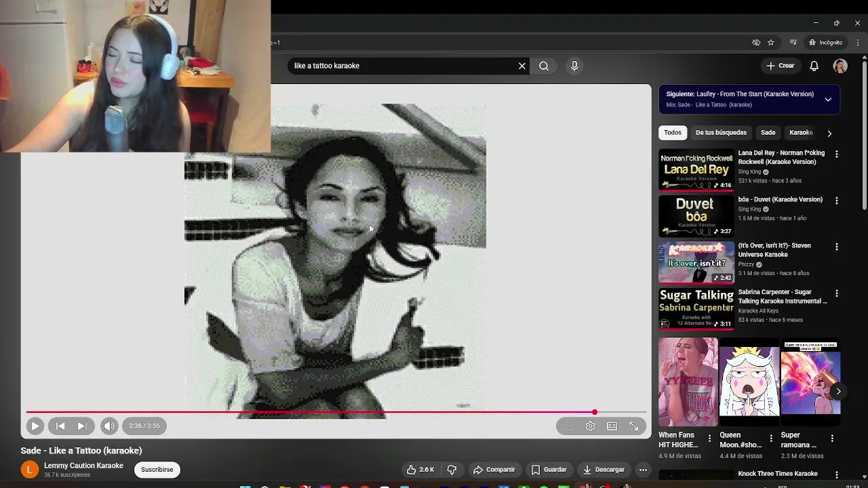The width and height of the screenshot is (868, 488).
Task: Enter fullscreen video mode
Action: pyautogui.click(x=634, y=426)
